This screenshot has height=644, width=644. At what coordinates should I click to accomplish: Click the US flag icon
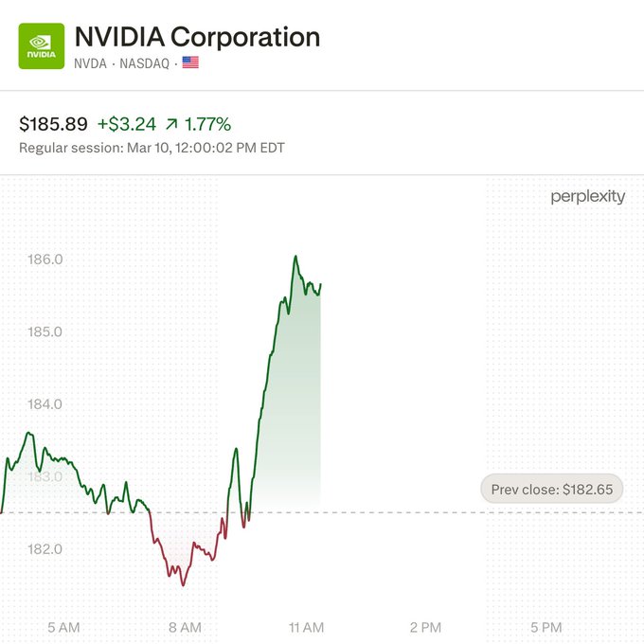click(190, 63)
